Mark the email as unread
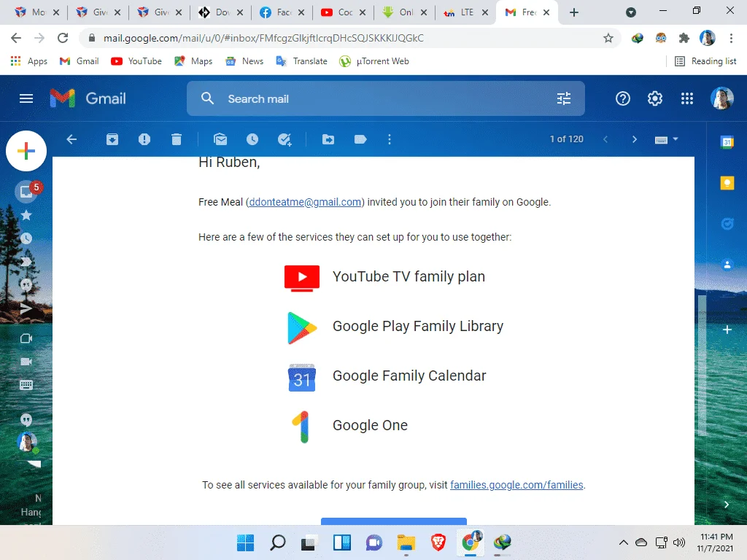The height and width of the screenshot is (560, 747). [220, 139]
